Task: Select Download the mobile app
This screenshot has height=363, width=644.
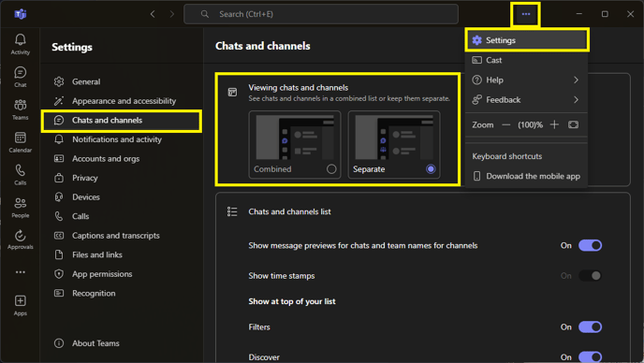Action: (527, 176)
